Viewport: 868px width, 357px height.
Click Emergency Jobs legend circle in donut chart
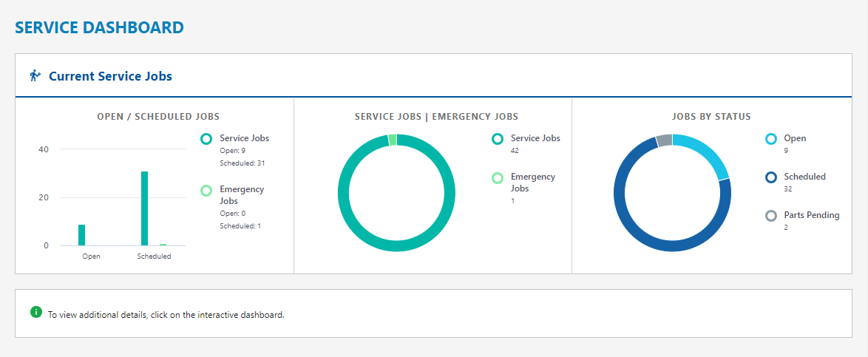point(498,177)
